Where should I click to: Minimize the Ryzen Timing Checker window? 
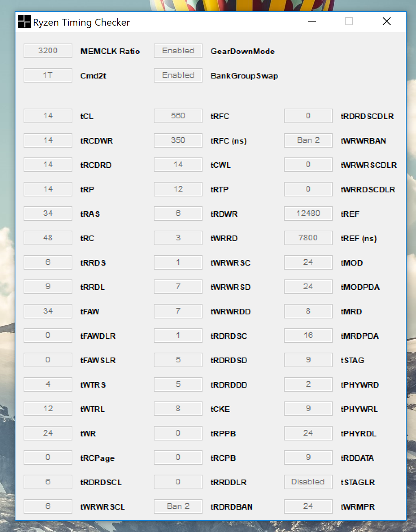tap(312, 22)
